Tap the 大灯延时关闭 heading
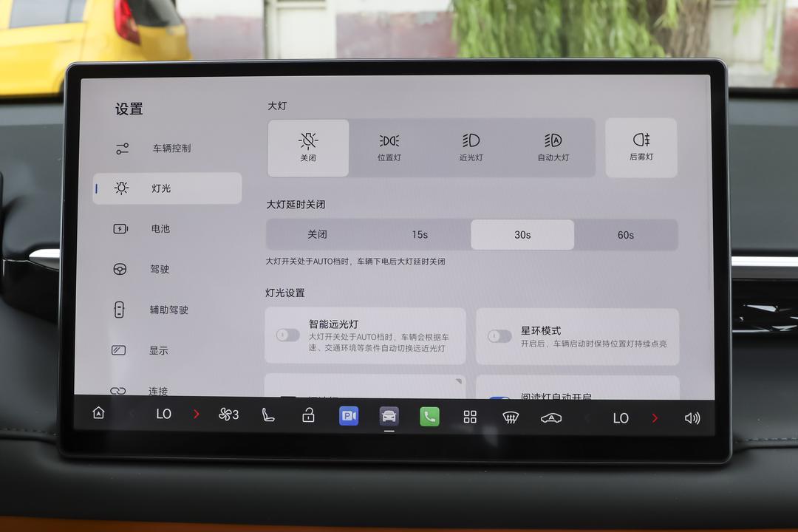Viewport: 798px width, 532px height. 296,205
